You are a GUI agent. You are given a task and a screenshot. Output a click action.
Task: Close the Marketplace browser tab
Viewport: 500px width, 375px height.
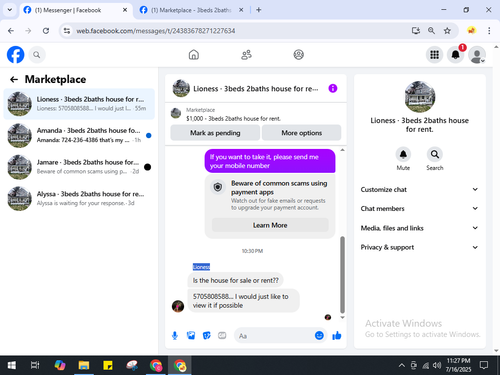coord(241,10)
